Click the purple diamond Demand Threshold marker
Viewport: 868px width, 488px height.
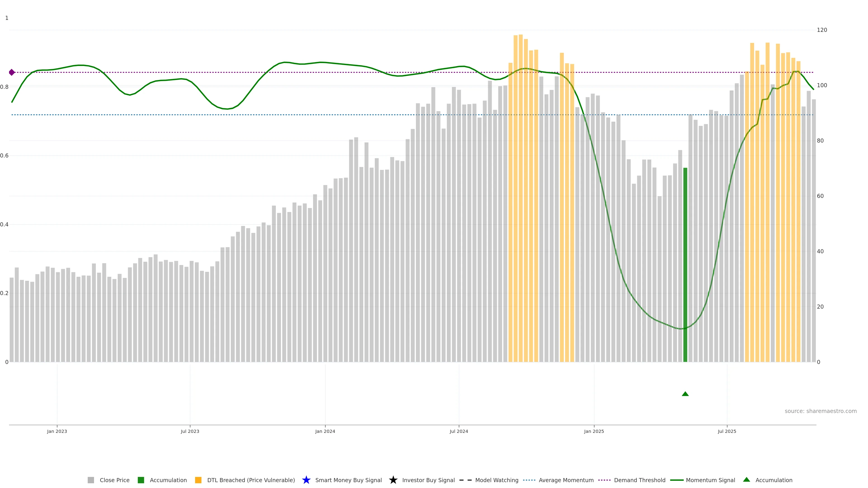pyautogui.click(x=12, y=72)
